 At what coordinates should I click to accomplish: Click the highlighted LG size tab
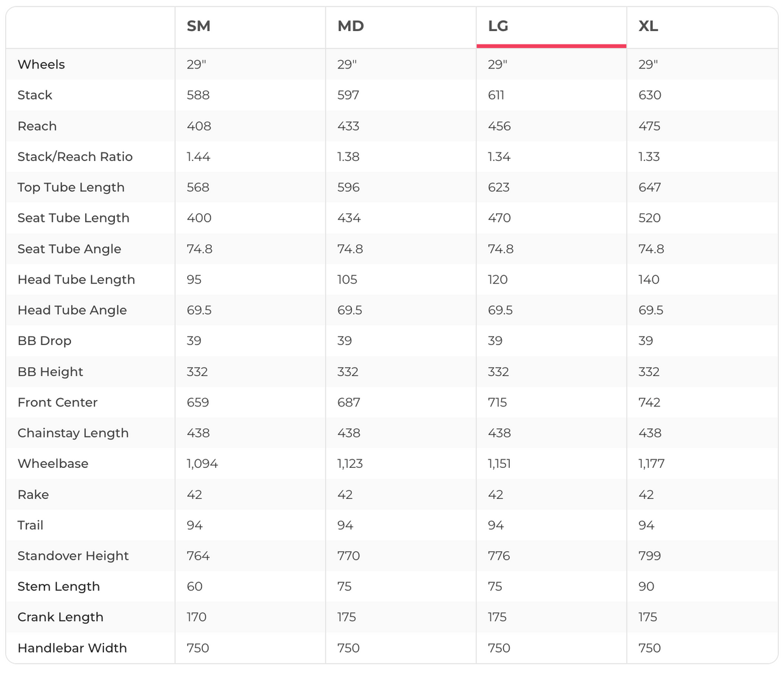click(x=498, y=26)
